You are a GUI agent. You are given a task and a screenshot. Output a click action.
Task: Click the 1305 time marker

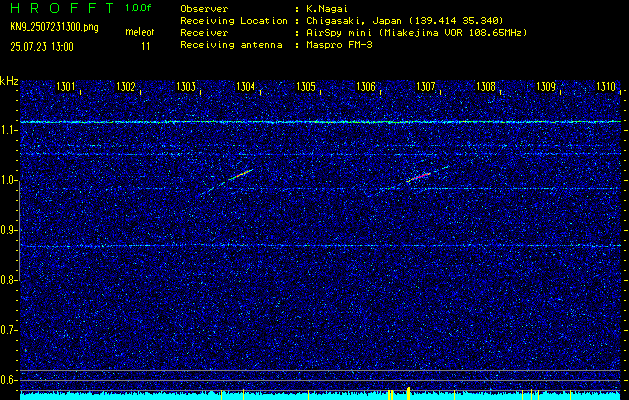pos(306,87)
